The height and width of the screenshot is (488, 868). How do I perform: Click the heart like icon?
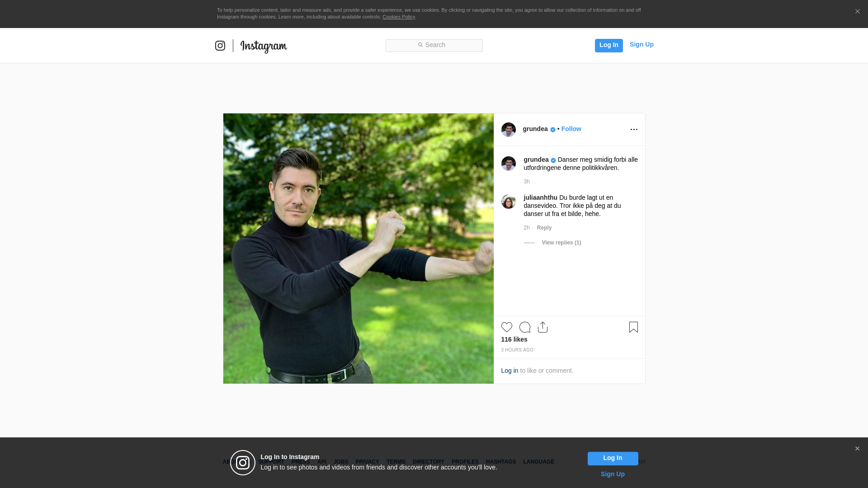pyautogui.click(x=506, y=327)
